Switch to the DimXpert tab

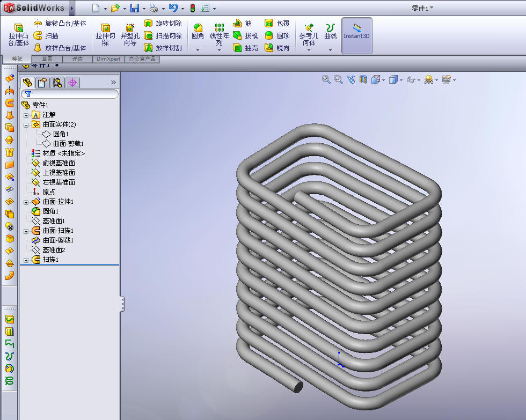click(108, 59)
